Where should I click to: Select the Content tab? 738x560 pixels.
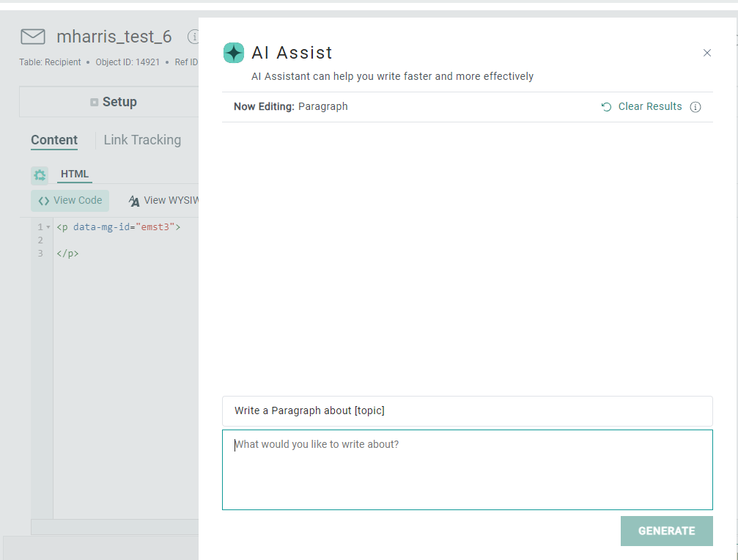pos(54,140)
